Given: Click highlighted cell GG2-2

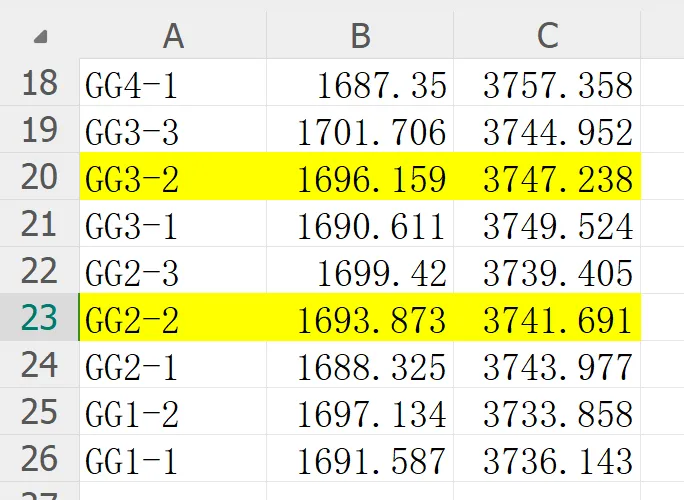Looking at the screenshot, I should coord(173,317).
